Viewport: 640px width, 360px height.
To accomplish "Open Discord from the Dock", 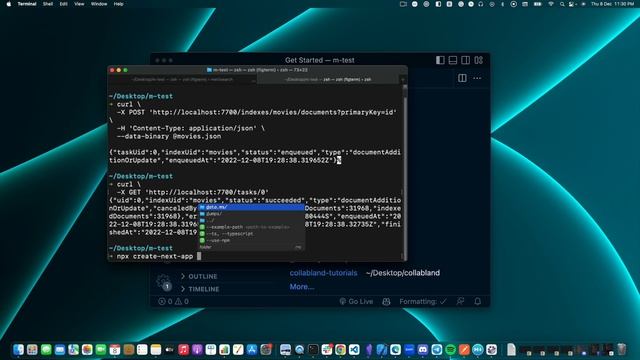I will [423, 349].
